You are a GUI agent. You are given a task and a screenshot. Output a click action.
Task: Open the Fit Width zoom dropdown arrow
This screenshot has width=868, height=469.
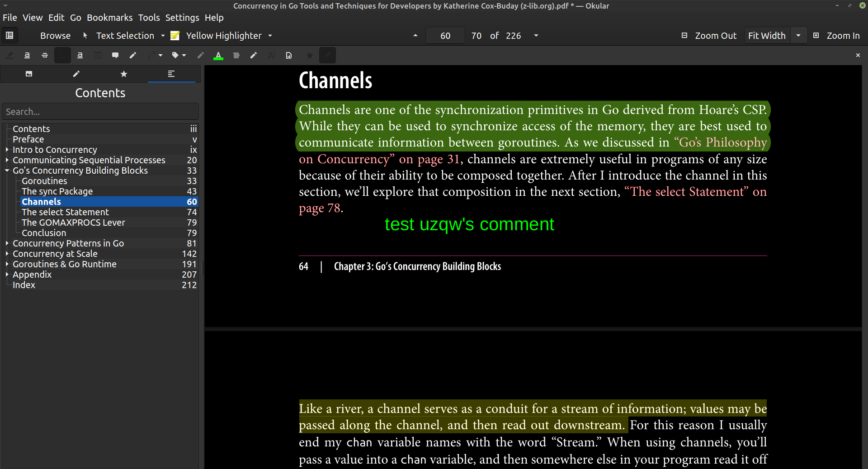point(798,36)
